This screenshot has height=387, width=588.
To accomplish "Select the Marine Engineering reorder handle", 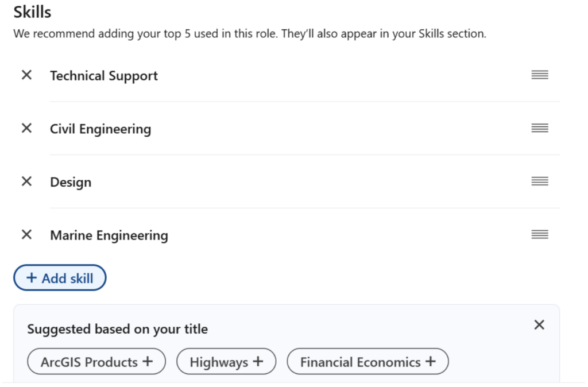I will point(540,234).
